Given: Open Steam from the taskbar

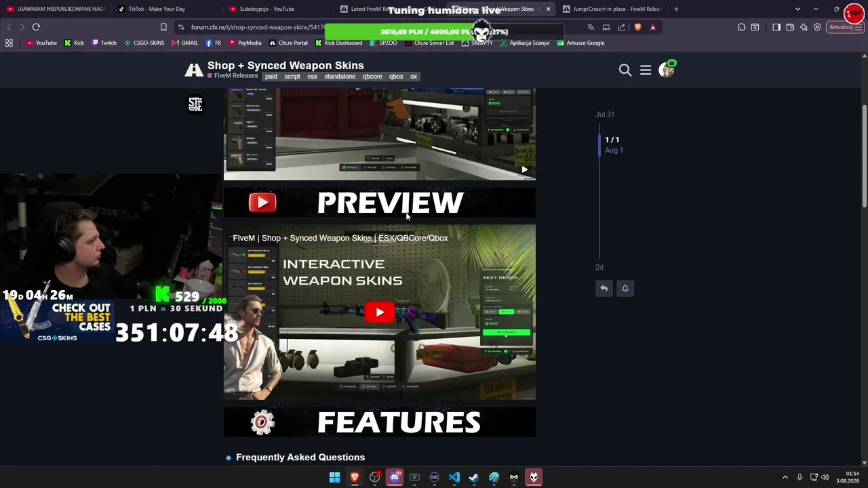Looking at the screenshot, I should [x=474, y=477].
